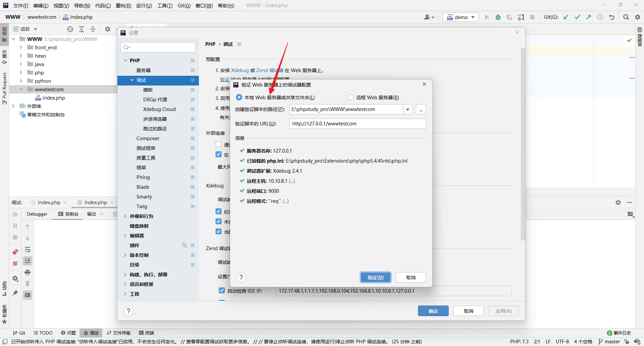
Task: Click collapse all icon in project panel
Action: 93,29
